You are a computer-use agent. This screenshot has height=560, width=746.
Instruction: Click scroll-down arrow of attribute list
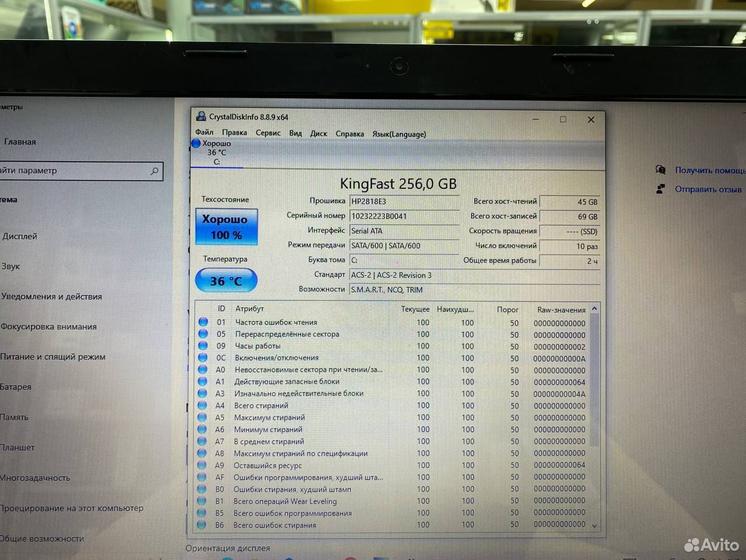point(596,525)
